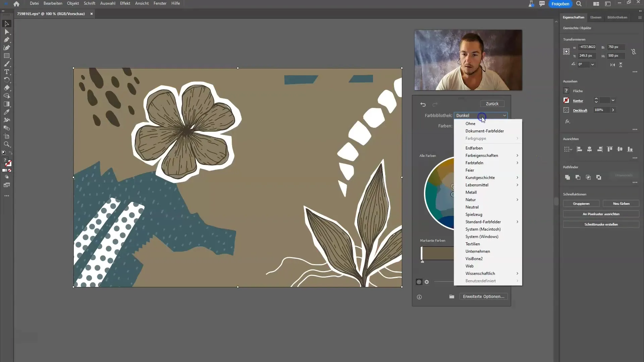Click the reference point selector grid
This screenshot has width=644, height=362.
(566, 52)
